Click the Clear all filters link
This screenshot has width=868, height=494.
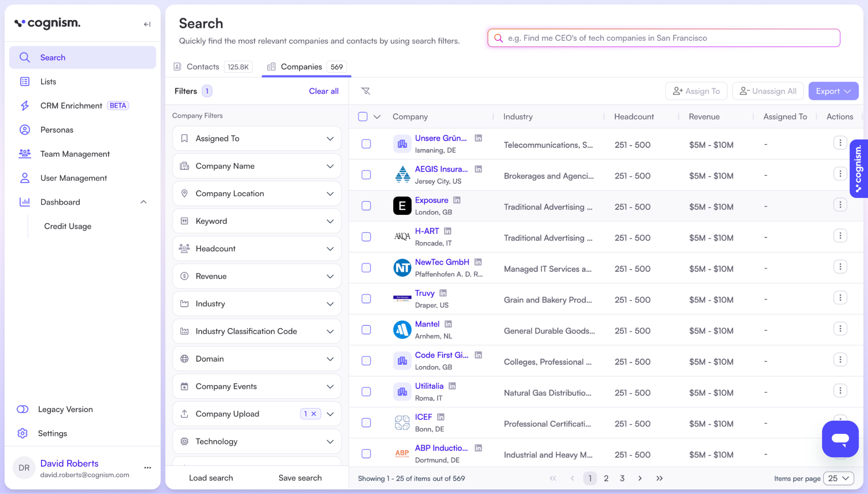coord(324,91)
